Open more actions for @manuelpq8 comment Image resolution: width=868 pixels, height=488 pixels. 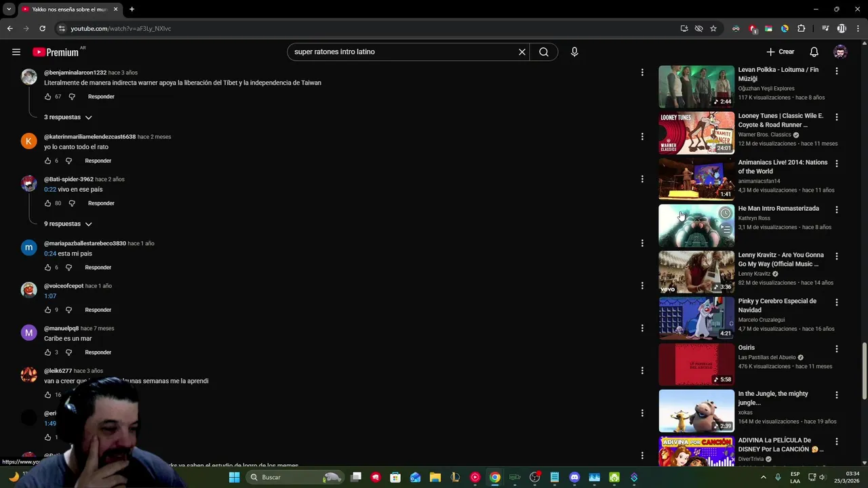(642, 328)
